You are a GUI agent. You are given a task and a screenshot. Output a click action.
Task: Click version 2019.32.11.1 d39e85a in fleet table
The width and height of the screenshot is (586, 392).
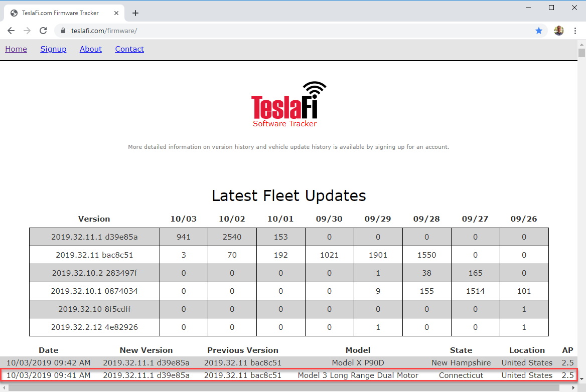click(x=94, y=237)
